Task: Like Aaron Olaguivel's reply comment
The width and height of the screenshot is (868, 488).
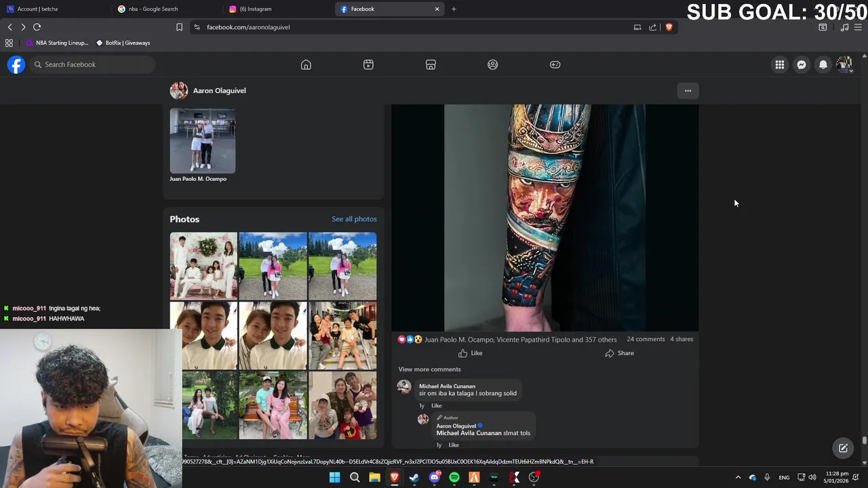Action: 454,445
